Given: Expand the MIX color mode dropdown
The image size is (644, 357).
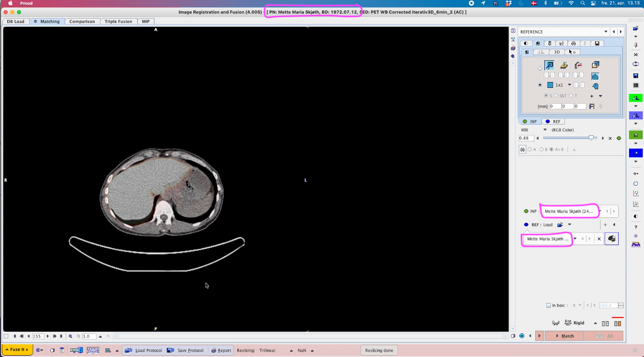Looking at the screenshot, I should coord(545,130).
